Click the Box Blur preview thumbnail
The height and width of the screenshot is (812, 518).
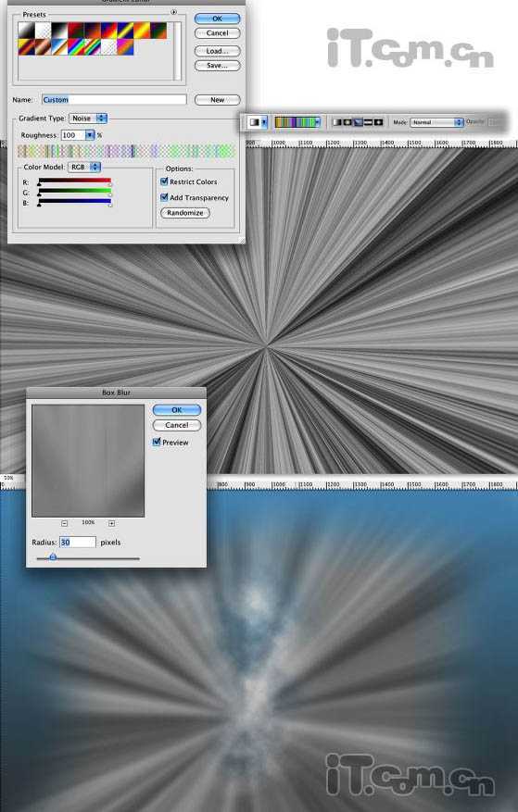[88, 461]
